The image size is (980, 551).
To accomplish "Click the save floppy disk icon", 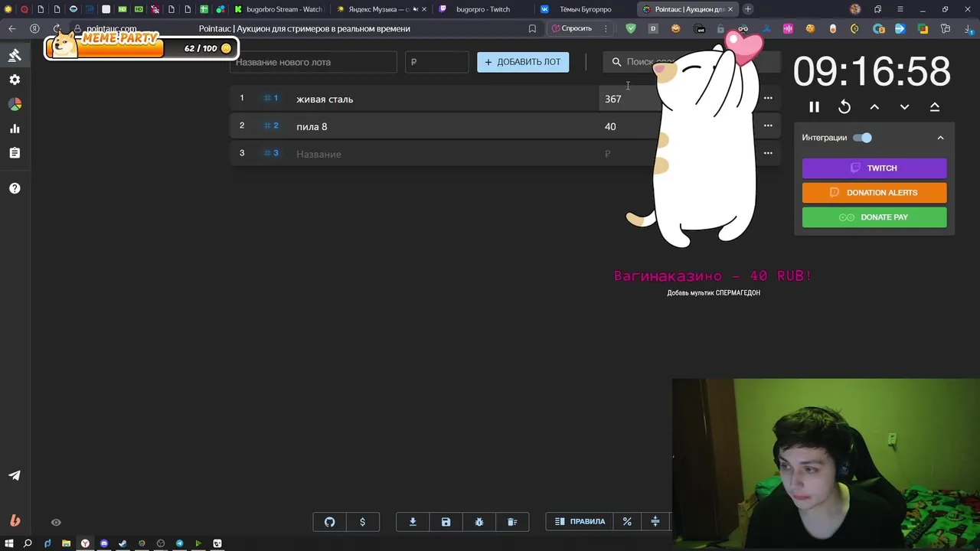I will (x=446, y=522).
